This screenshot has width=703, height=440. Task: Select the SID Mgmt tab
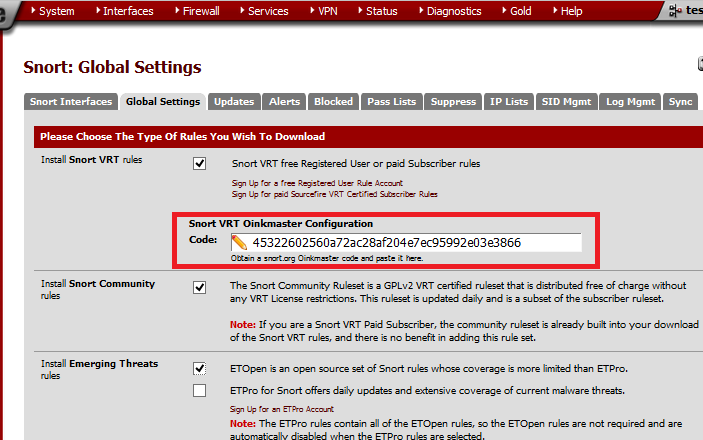coord(567,102)
